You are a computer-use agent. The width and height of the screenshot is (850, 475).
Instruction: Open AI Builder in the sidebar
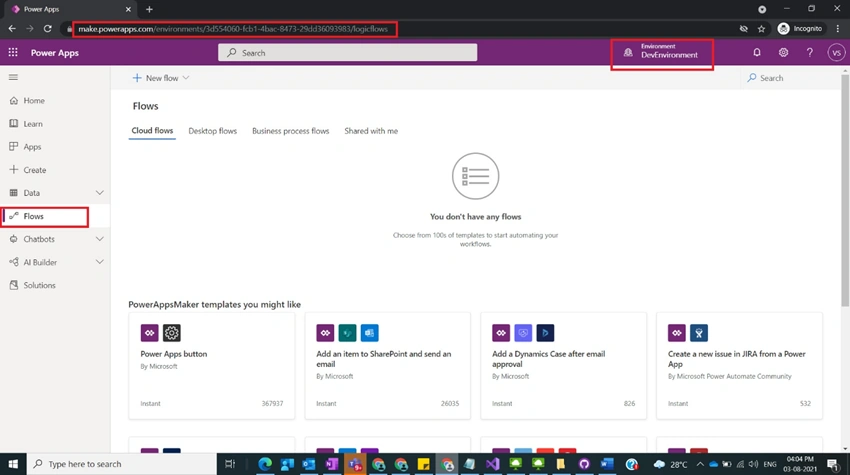[x=40, y=262]
